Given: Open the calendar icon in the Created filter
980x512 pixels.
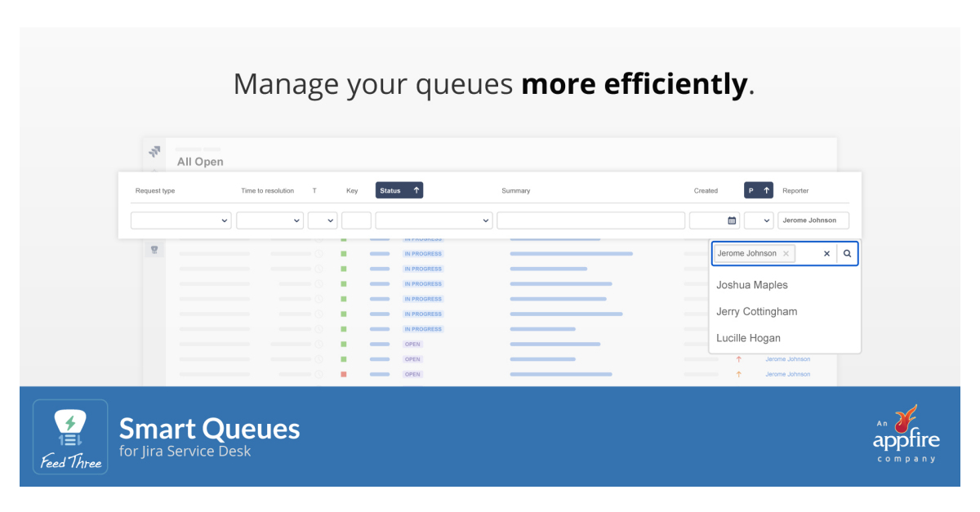Looking at the screenshot, I should coord(732,220).
